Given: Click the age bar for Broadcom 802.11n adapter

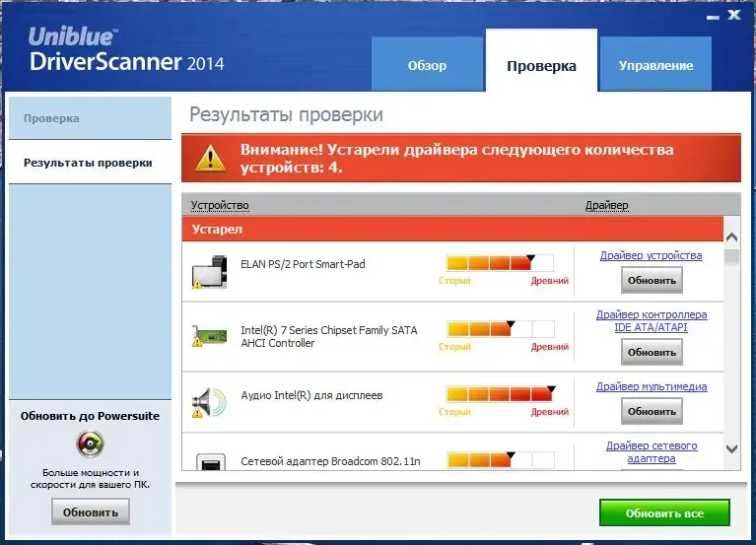Looking at the screenshot, I should pos(501,459).
